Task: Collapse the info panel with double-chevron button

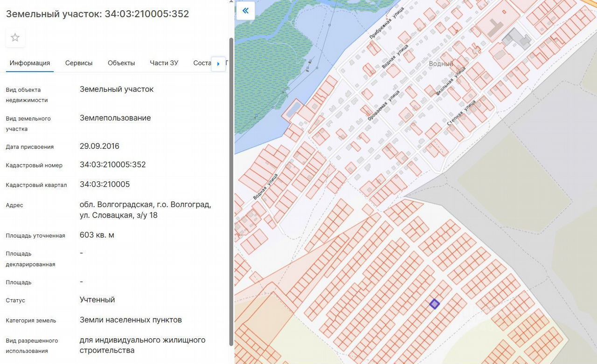Action: pos(245,11)
